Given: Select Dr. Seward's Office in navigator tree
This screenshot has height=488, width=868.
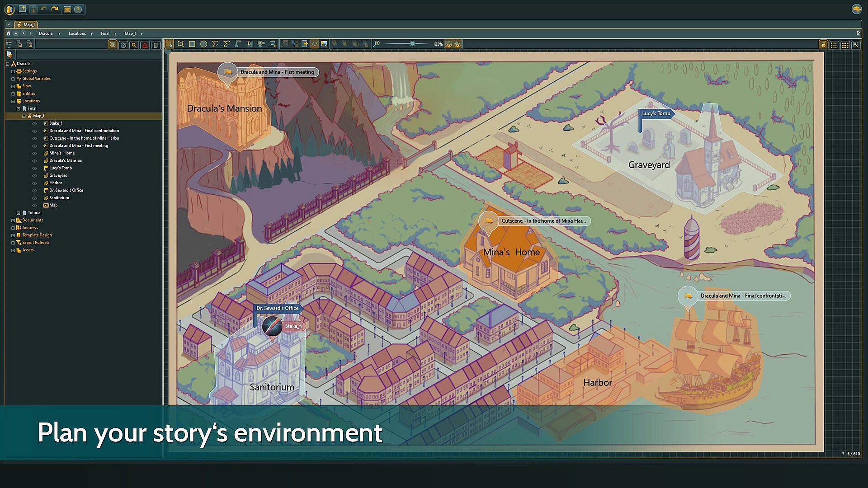Looking at the screenshot, I should (66, 190).
